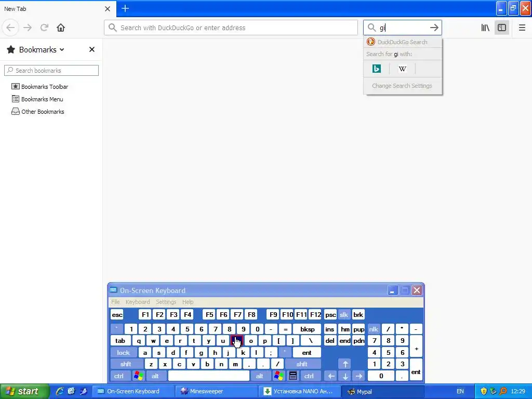Screen dimensions: 532x399
Task: Select DuckDuckGo Search entry
Action: (403, 42)
